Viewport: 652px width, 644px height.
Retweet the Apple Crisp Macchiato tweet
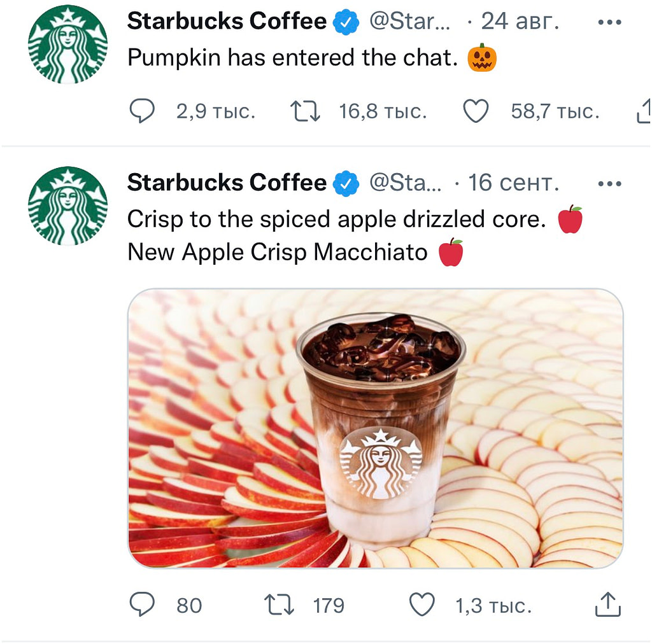coord(280,605)
